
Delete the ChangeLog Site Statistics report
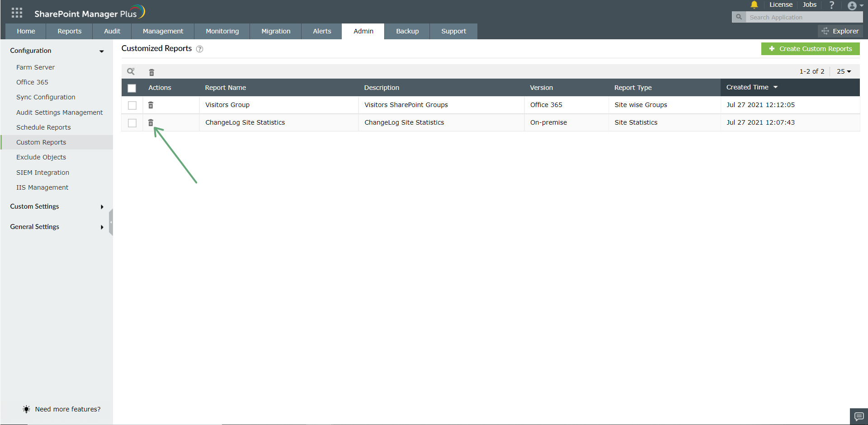tap(151, 122)
